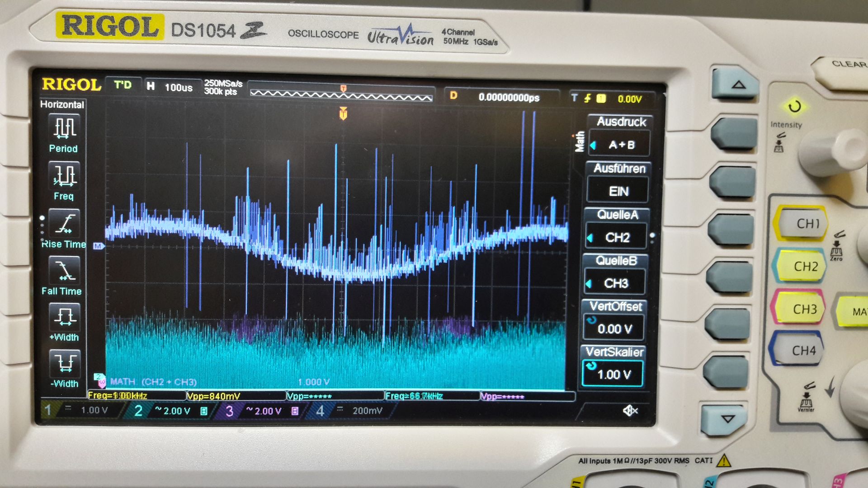The width and height of the screenshot is (868, 488).
Task: Change QuelleA source CH2
Action: pyautogui.click(x=616, y=237)
